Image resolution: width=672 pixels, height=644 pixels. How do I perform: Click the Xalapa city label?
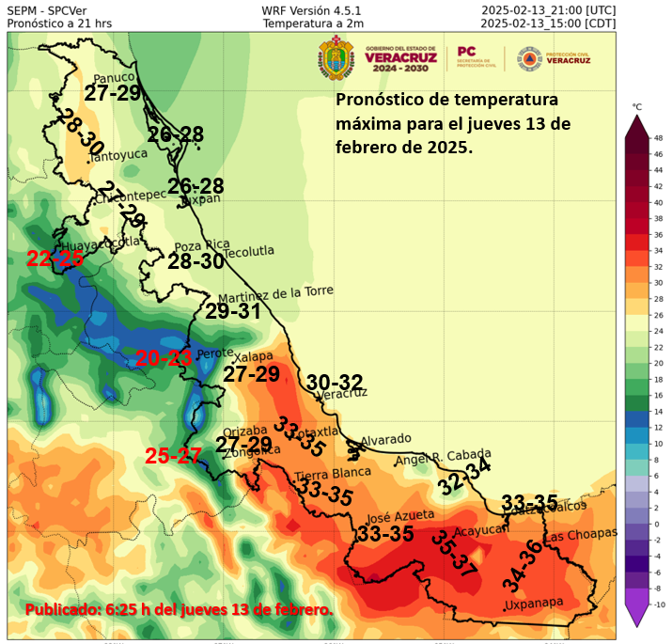point(253,357)
